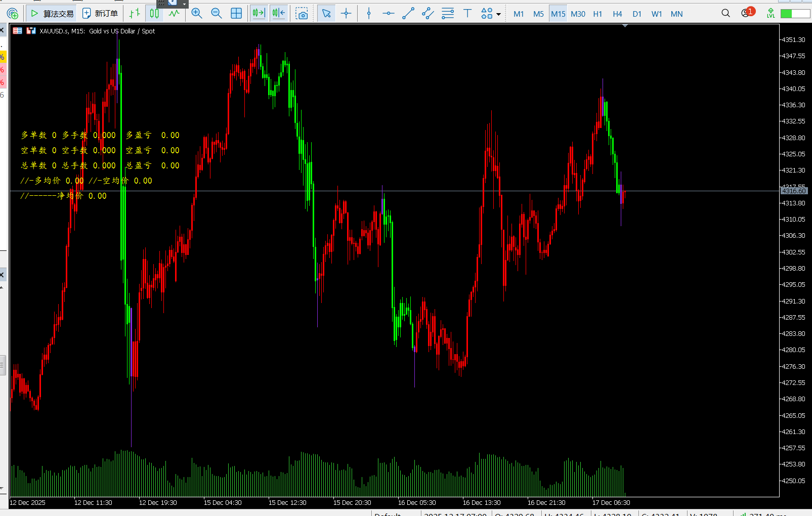Click the 4351.30 price scale label
This screenshot has height=516, width=812.
pyautogui.click(x=793, y=39)
